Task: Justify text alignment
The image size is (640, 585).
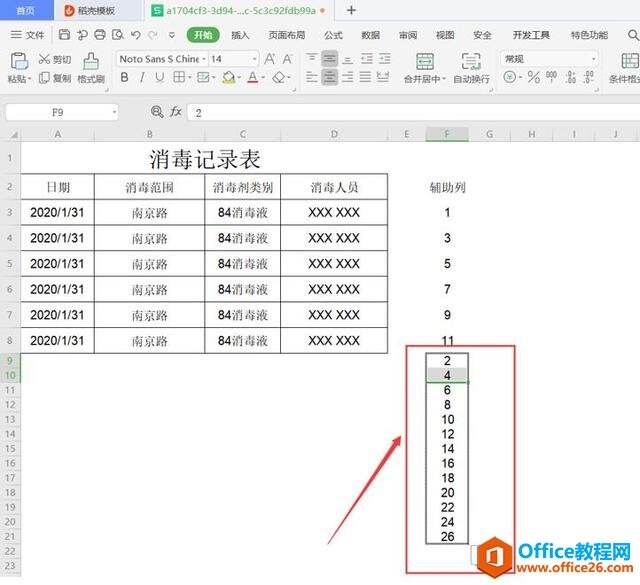Action: [x=365, y=77]
